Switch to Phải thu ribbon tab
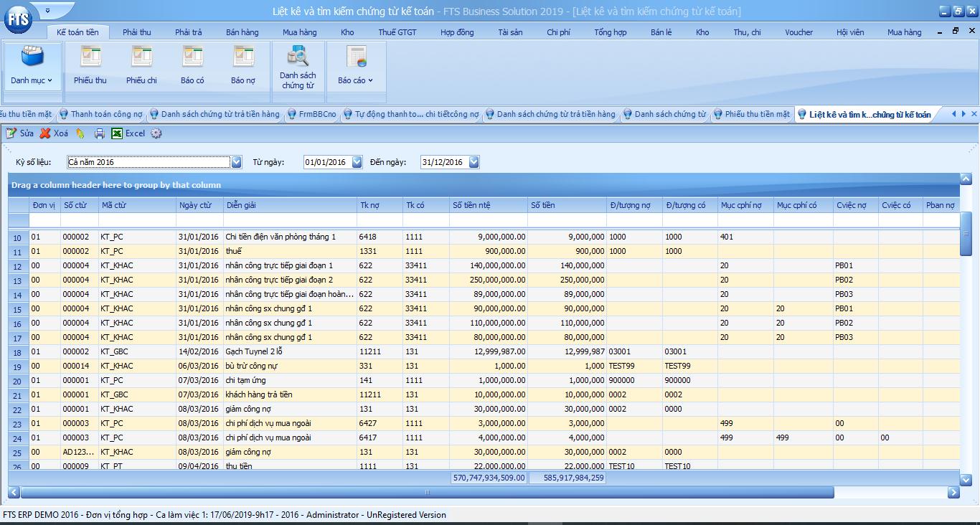 point(137,32)
